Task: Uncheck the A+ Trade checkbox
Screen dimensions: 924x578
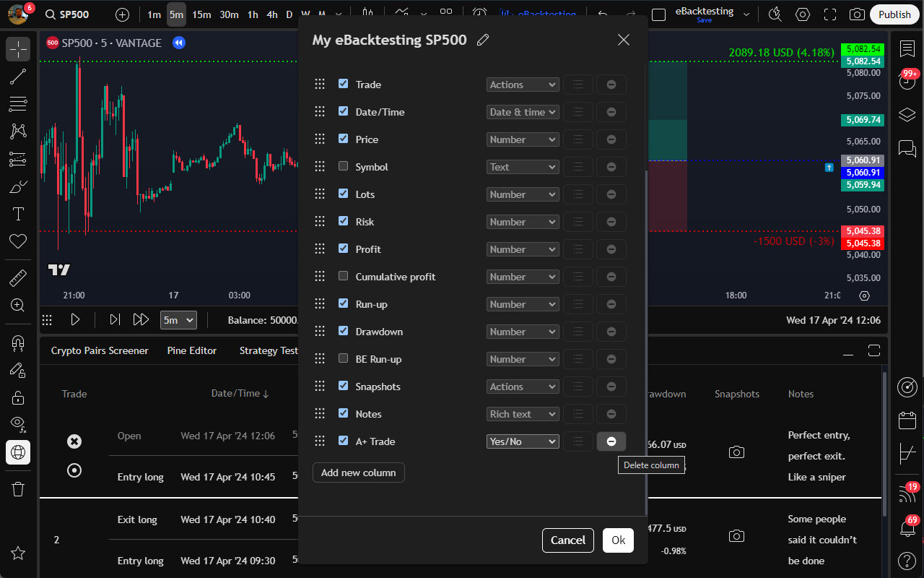Action: (343, 441)
